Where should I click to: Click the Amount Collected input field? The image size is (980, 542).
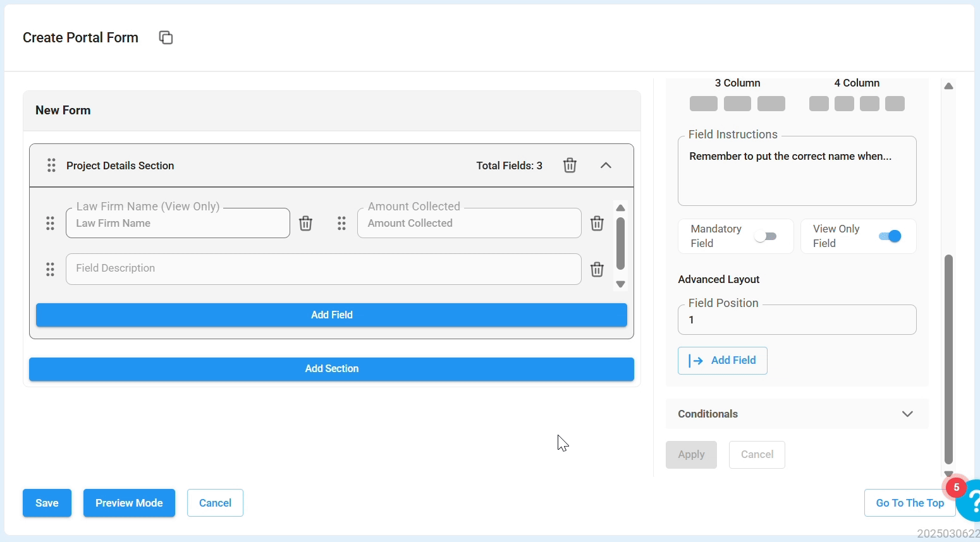click(469, 223)
